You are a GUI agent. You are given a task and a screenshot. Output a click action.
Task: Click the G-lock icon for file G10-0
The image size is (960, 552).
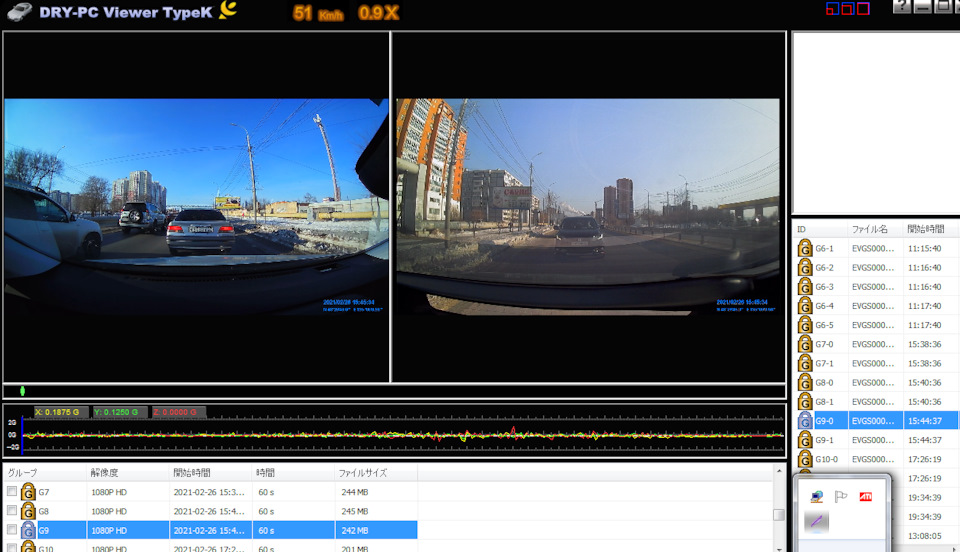(x=804, y=459)
